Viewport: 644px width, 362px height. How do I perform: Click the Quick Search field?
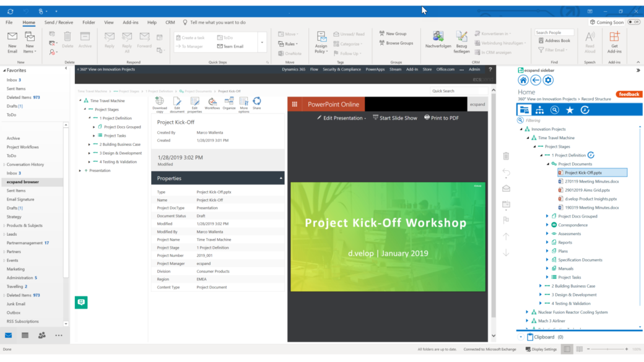point(459,91)
